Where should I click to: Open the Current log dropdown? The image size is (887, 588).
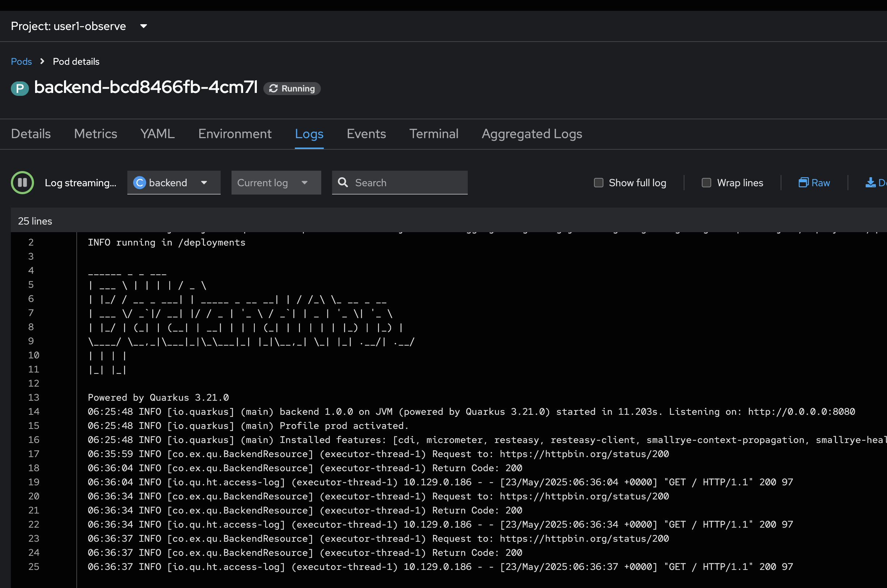pyautogui.click(x=276, y=183)
